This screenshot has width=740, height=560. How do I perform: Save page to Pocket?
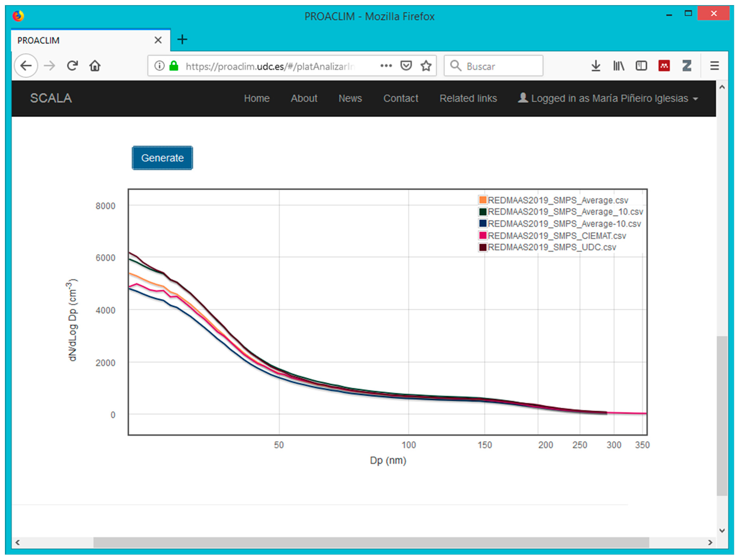(x=406, y=66)
